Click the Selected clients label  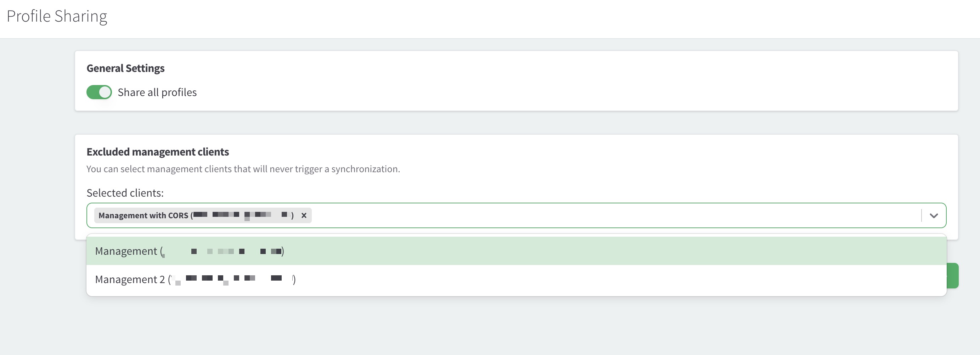point(125,193)
